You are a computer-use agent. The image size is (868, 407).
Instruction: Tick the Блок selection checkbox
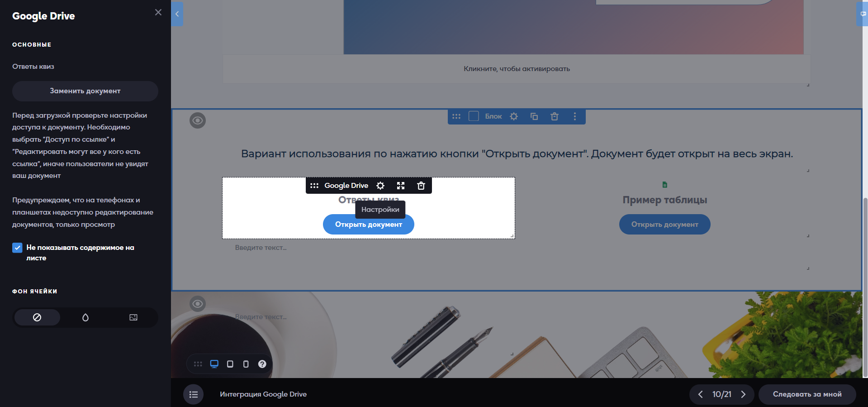474,116
